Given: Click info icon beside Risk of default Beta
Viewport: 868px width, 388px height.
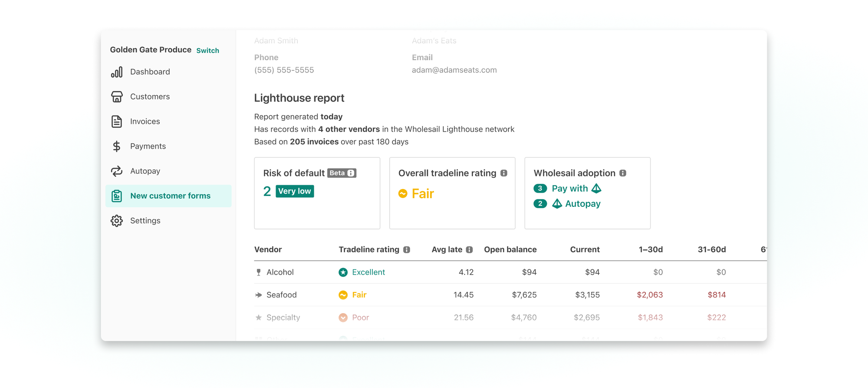Looking at the screenshot, I should pyautogui.click(x=351, y=173).
